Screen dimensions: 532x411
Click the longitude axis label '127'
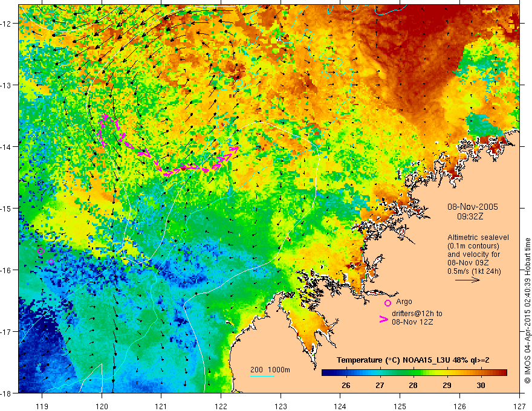[519, 406]
